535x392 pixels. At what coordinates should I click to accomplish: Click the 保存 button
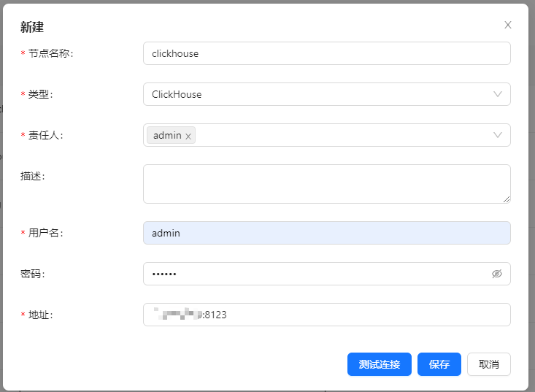439,364
